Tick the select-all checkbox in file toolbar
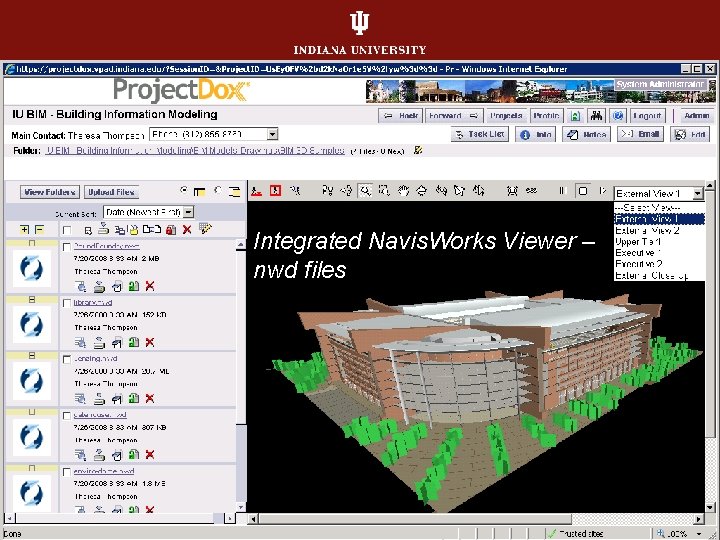 pyautogui.click(x=67, y=230)
